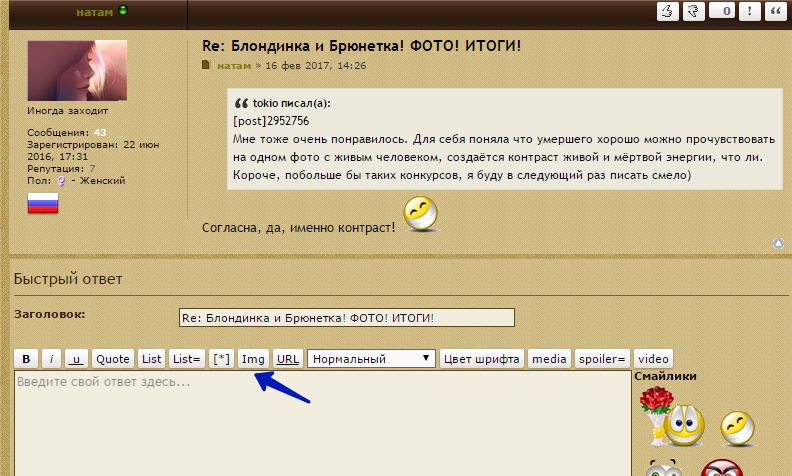Insert a List tag

point(151,359)
